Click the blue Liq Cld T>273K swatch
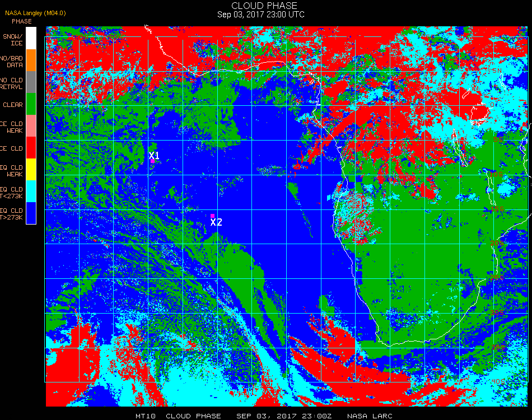 [31, 213]
